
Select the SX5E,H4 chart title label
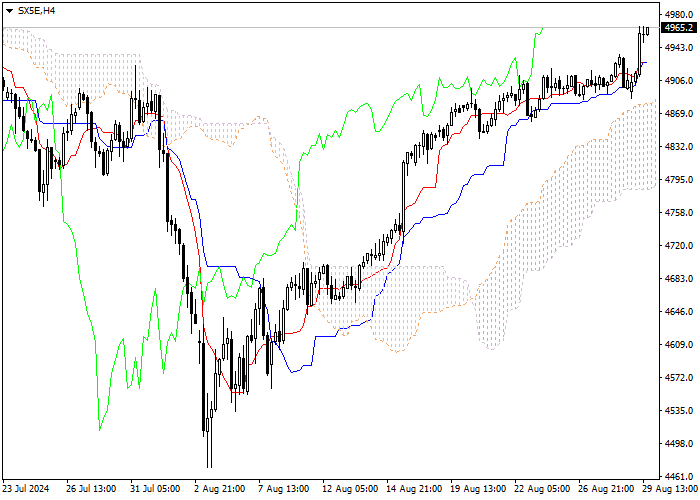tap(36, 11)
